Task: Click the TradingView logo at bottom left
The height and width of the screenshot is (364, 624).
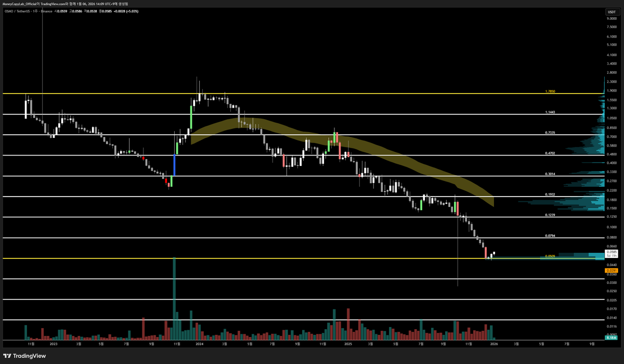Action: (x=25, y=356)
